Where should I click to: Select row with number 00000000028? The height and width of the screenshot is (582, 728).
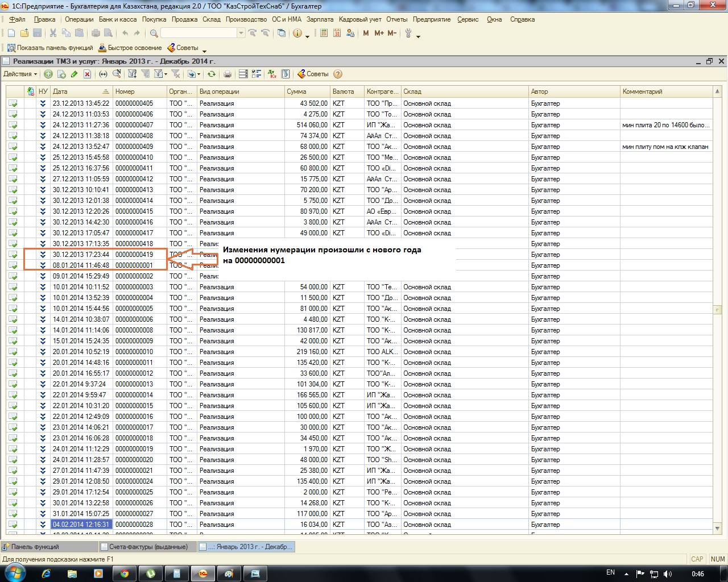coord(359,525)
